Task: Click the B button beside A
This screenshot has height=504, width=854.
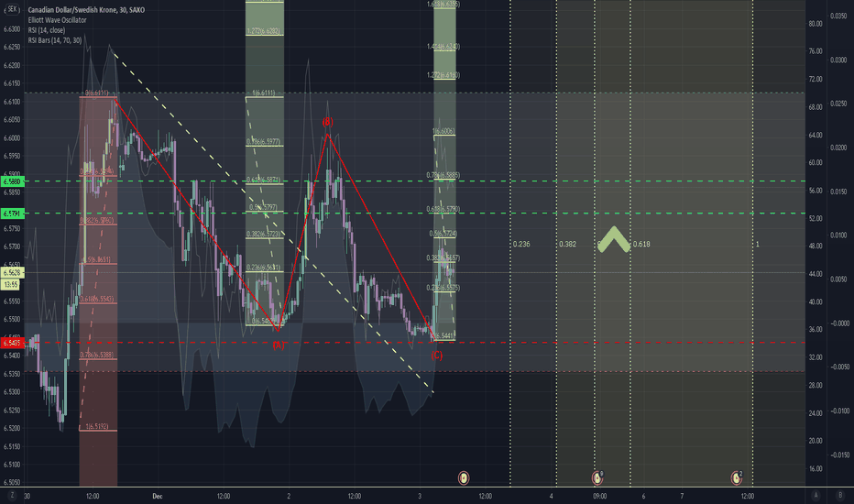Action: (x=840, y=495)
